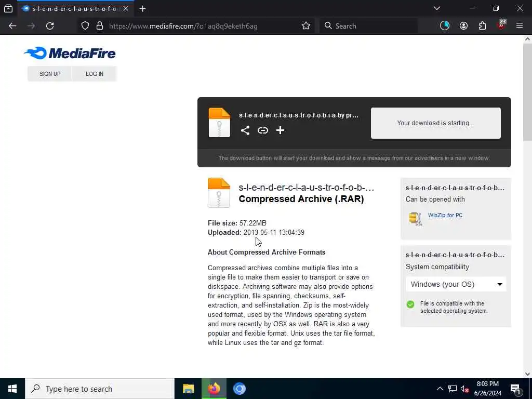Open the Firefox account icon

pyautogui.click(x=464, y=26)
